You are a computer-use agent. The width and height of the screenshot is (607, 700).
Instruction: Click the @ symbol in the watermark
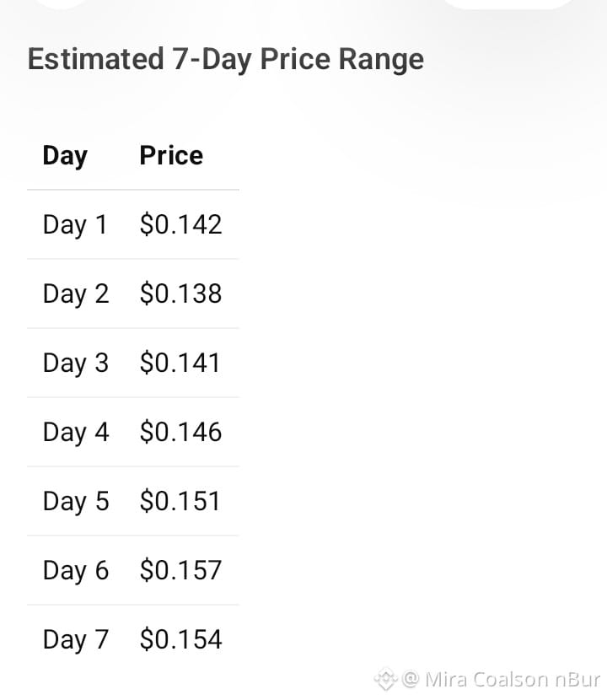click(411, 679)
